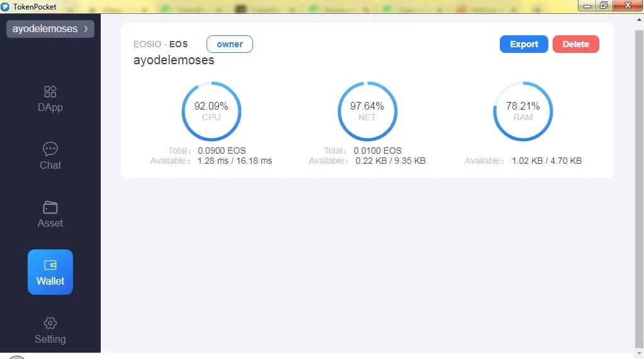Viewport: 644px width, 359px height.
Task: Click the CPU 92.09% usage ring
Action: pyautogui.click(x=211, y=111)
